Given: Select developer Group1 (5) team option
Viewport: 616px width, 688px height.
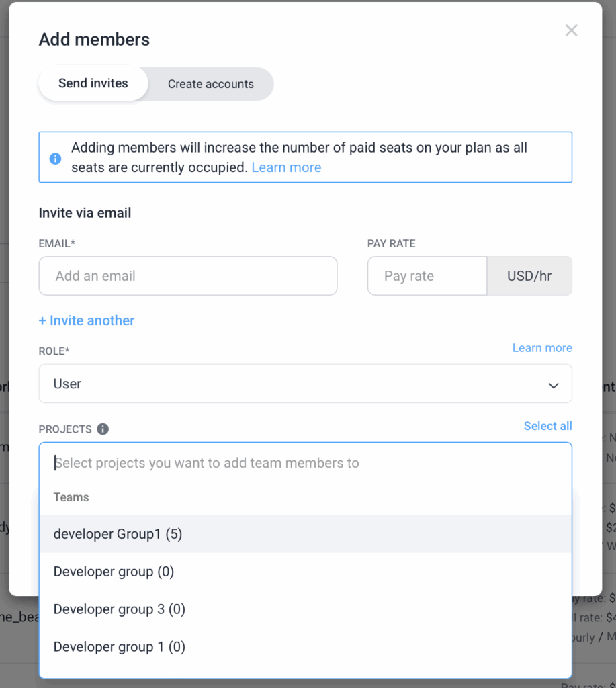Looking at the screenshot, I should pos(118,534).
